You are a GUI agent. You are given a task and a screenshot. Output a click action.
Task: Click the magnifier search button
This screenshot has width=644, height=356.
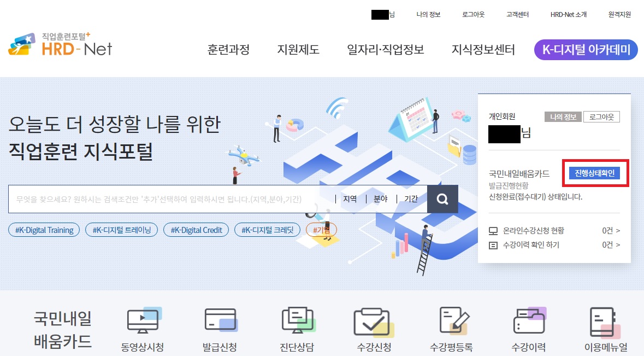tap(442, 199)
